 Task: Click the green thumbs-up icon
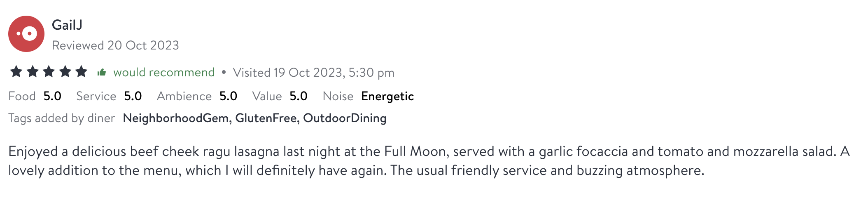click(x=102, y=73)
